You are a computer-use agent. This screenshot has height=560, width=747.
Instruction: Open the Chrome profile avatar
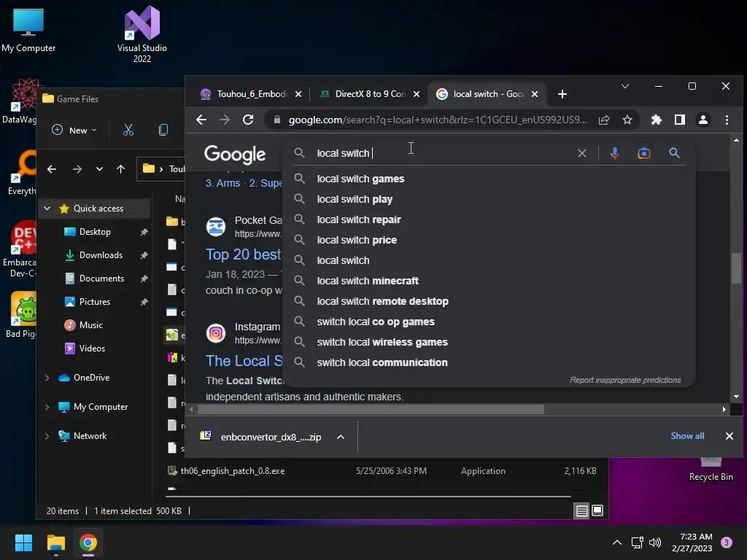point(703,120)
